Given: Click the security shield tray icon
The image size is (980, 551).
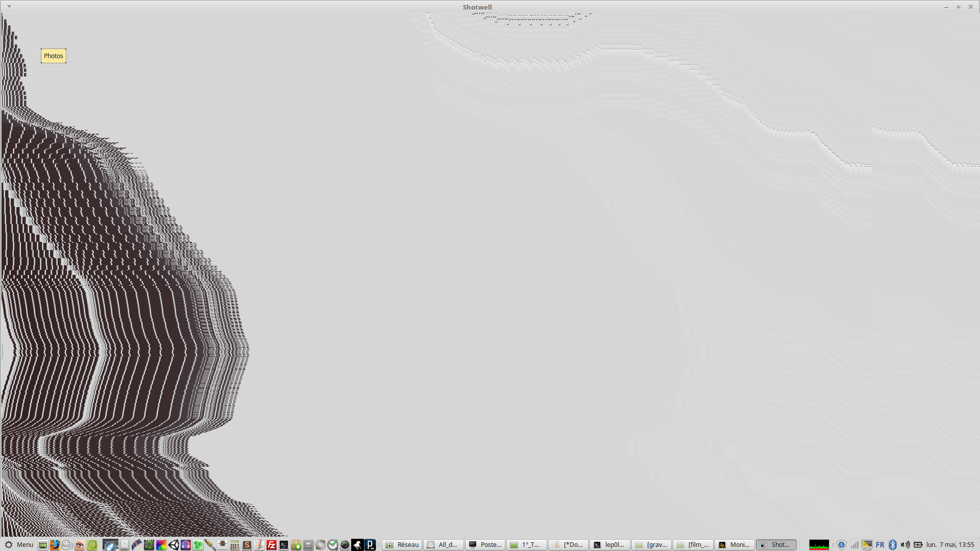Looking at the screenshot, I should [842, 545].
